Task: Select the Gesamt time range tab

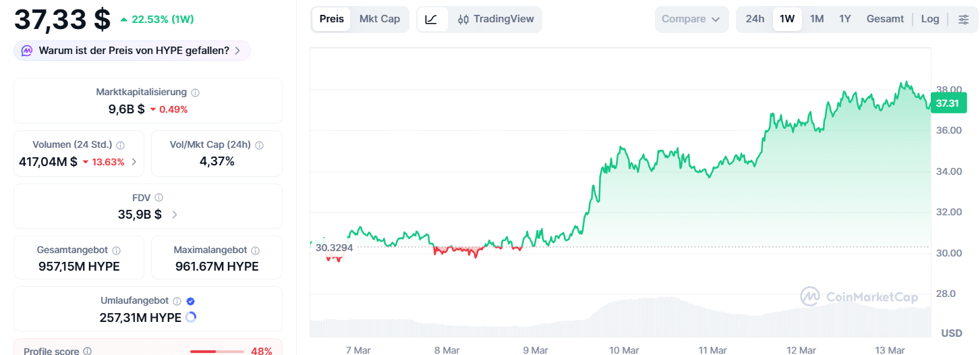Action: coord(885,19)
